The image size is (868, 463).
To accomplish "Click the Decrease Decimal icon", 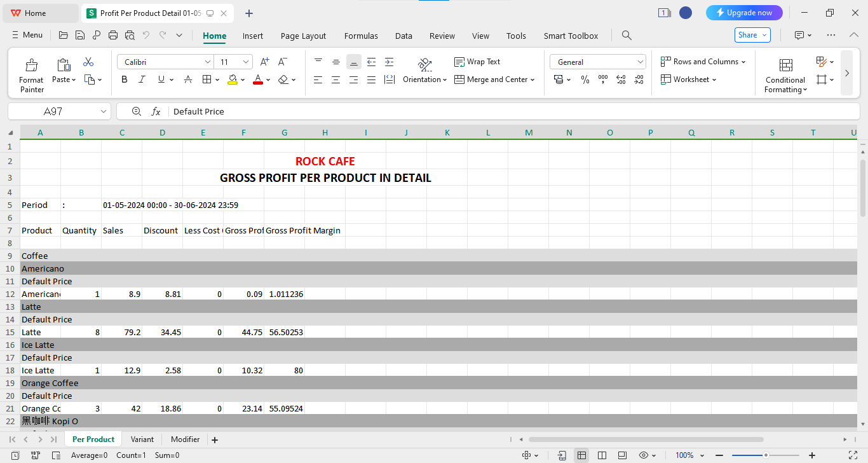I will tap(639, 79).
